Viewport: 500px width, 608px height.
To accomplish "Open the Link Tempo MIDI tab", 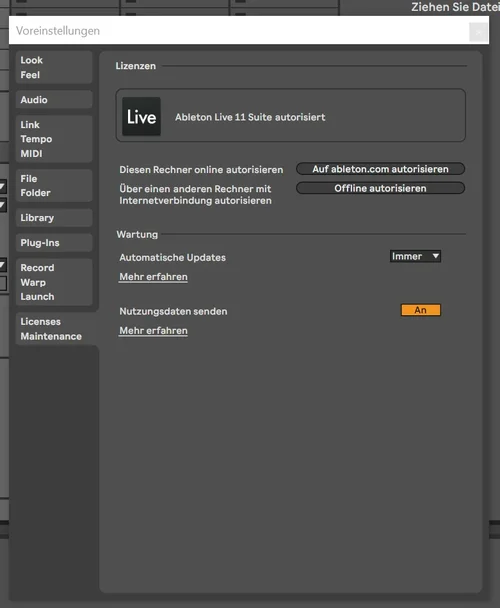I will click(x=54, y=139).
